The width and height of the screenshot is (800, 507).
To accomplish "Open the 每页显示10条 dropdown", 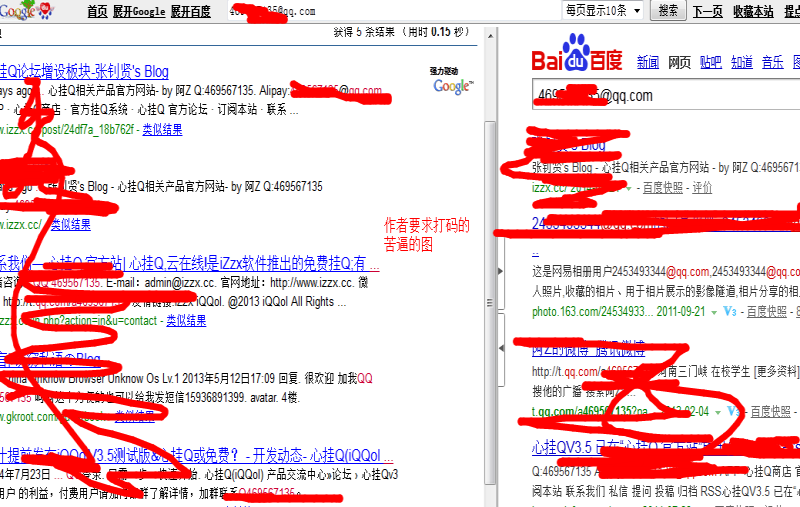I will click(603, 10).
